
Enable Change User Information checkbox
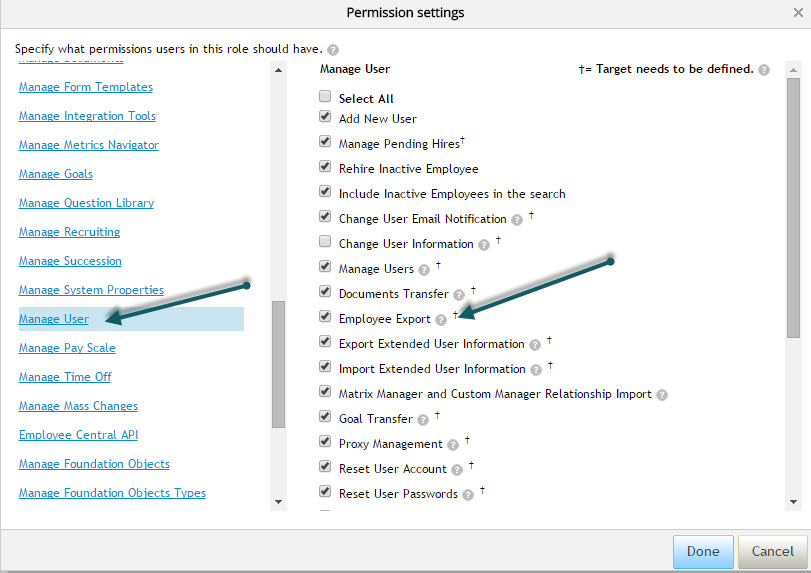click(x=325, y=242)
